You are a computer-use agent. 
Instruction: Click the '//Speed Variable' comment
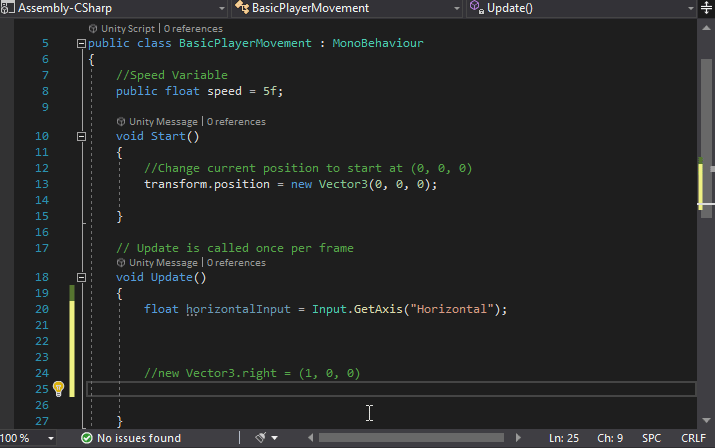(171, 75)
